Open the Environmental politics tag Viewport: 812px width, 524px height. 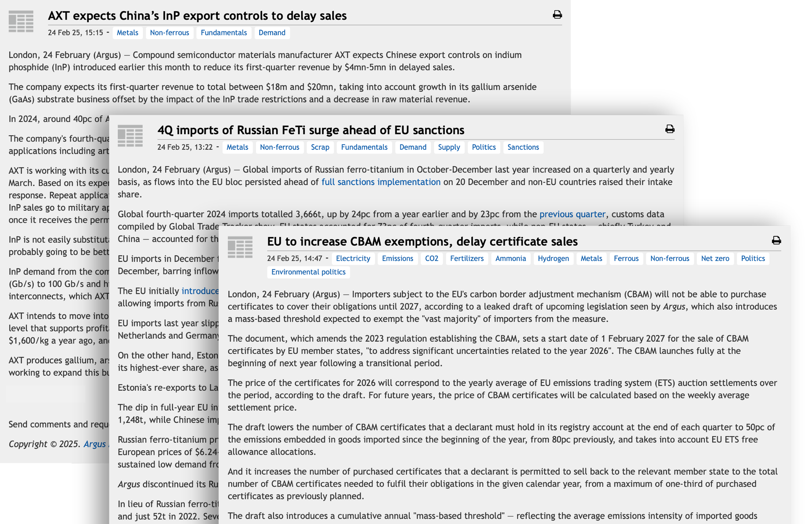[308, 272]
